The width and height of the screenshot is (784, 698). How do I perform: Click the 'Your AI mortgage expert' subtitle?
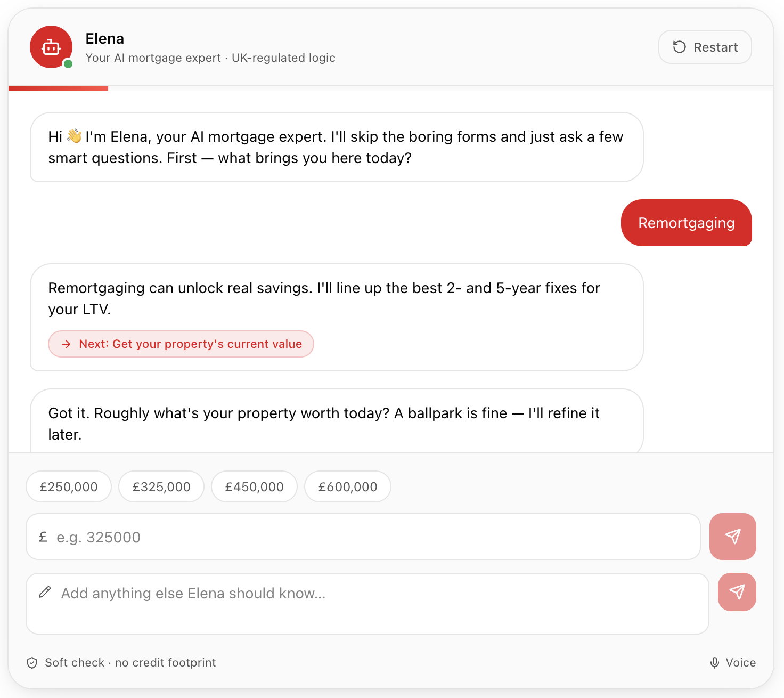pyautogui.click(x=210, y=58)
